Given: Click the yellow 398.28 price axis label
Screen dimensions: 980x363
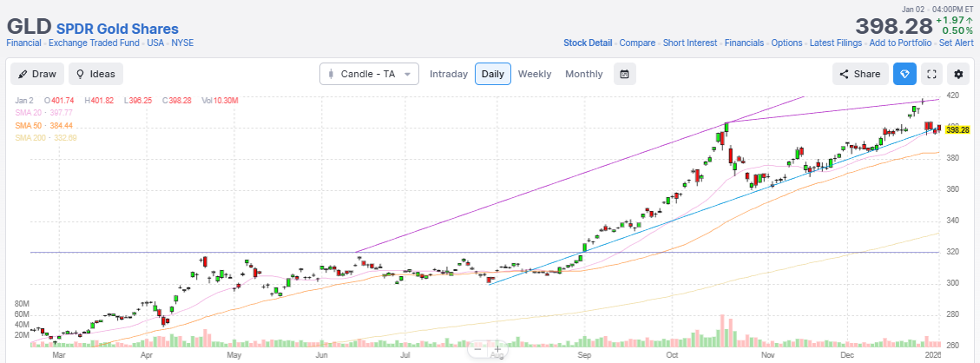Looking at the screenshot, I should [957, 130].
